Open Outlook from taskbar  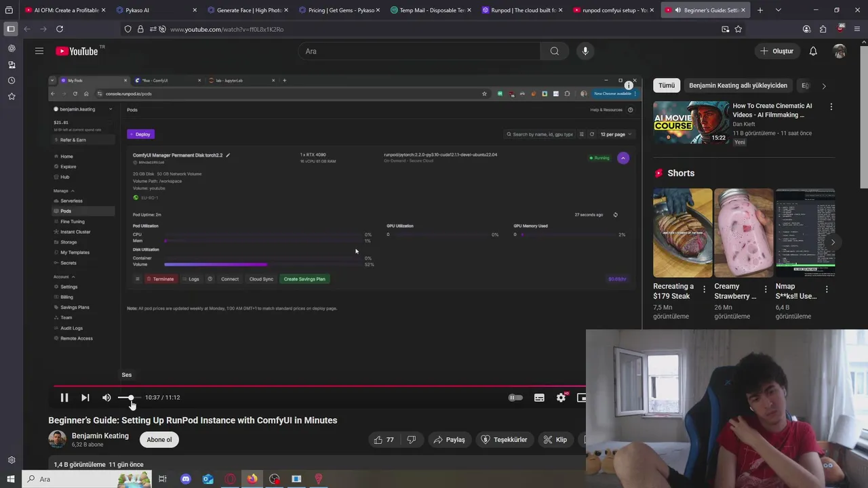point(208,479)
